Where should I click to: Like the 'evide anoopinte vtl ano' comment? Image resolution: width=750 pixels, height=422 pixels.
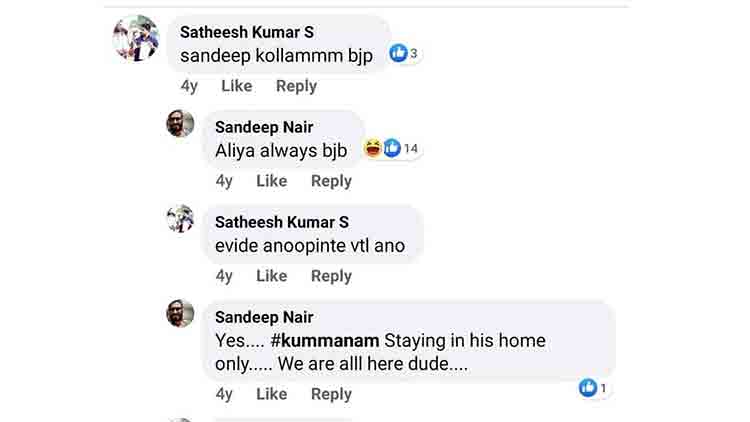tap(271, 276)
